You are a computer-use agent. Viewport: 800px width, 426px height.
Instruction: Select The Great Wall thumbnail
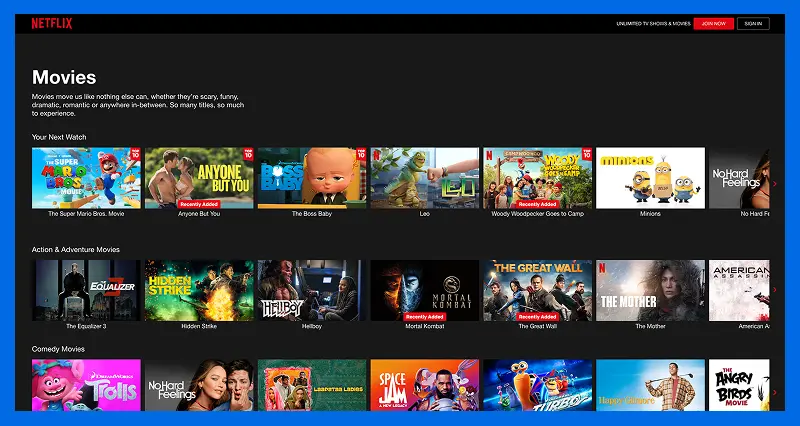tap(538, 290)
